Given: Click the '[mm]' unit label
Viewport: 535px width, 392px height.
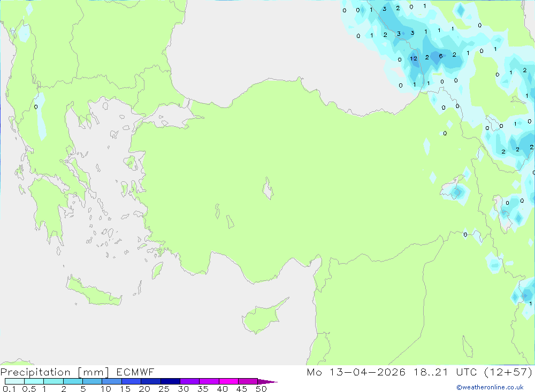Looking at the screenshot, I should [x=93, y=372].
